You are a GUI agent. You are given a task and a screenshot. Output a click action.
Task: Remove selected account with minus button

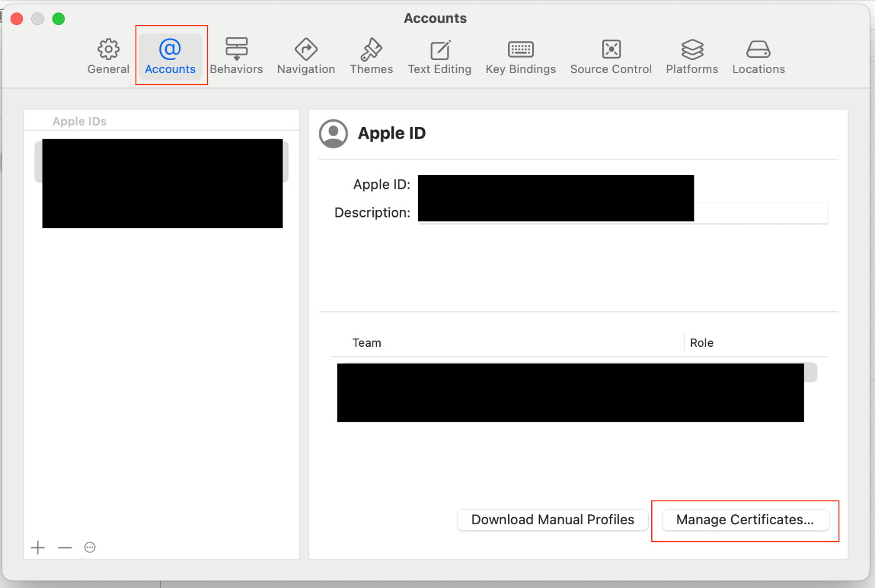click(65, 547)
